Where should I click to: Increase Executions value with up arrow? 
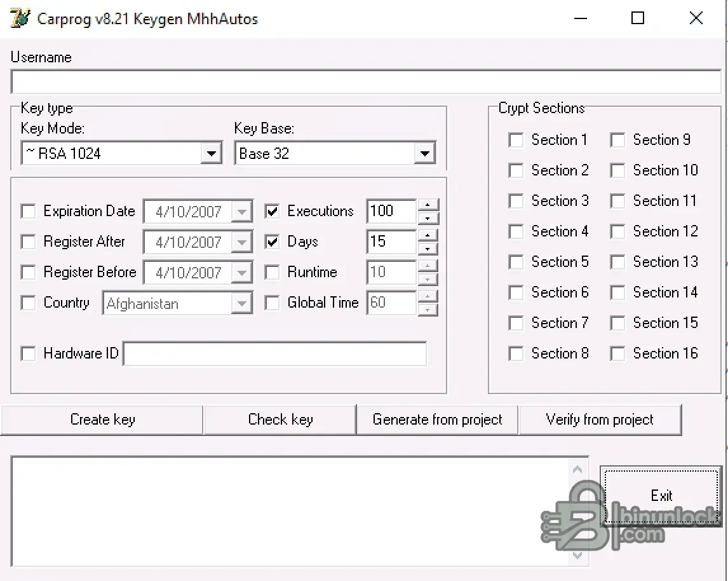point(429,205)
